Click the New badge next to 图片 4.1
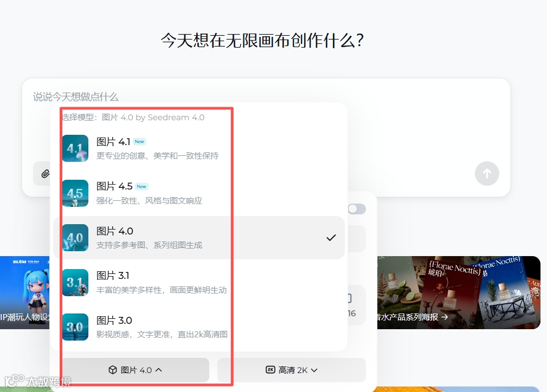The image size is (547, 392). pyautogui.click(x=139, y=142)
